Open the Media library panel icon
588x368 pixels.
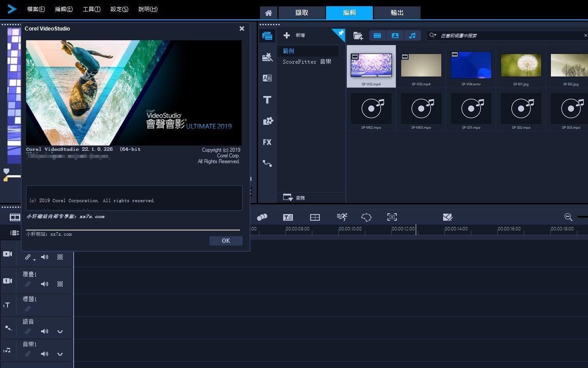point(267,36)
